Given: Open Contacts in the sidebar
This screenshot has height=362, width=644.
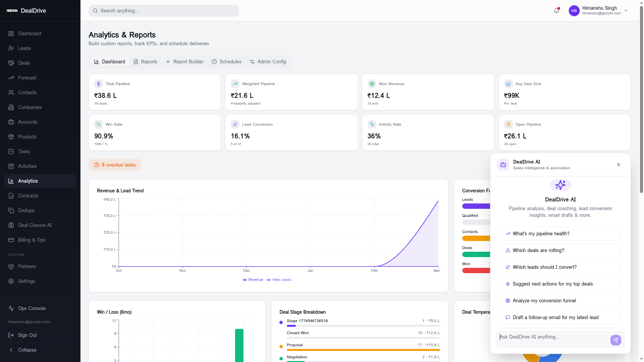Looking at the screenshot, I should click(x=40, y=93).
